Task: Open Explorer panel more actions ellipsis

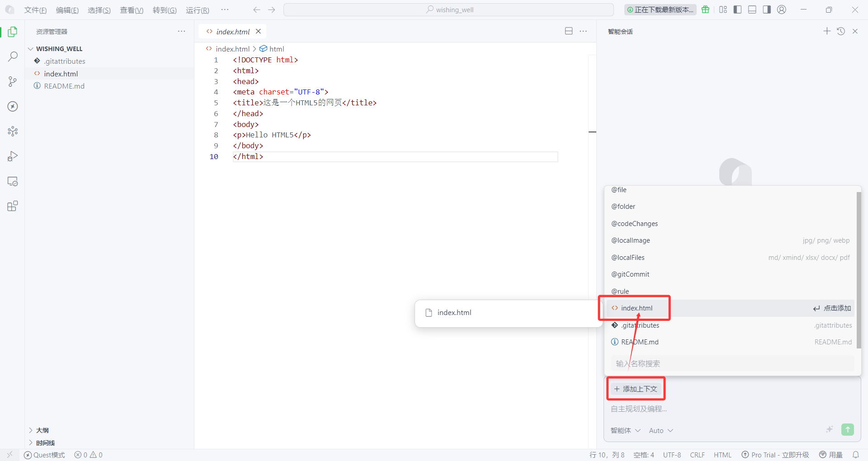Action: click(182, 31)
